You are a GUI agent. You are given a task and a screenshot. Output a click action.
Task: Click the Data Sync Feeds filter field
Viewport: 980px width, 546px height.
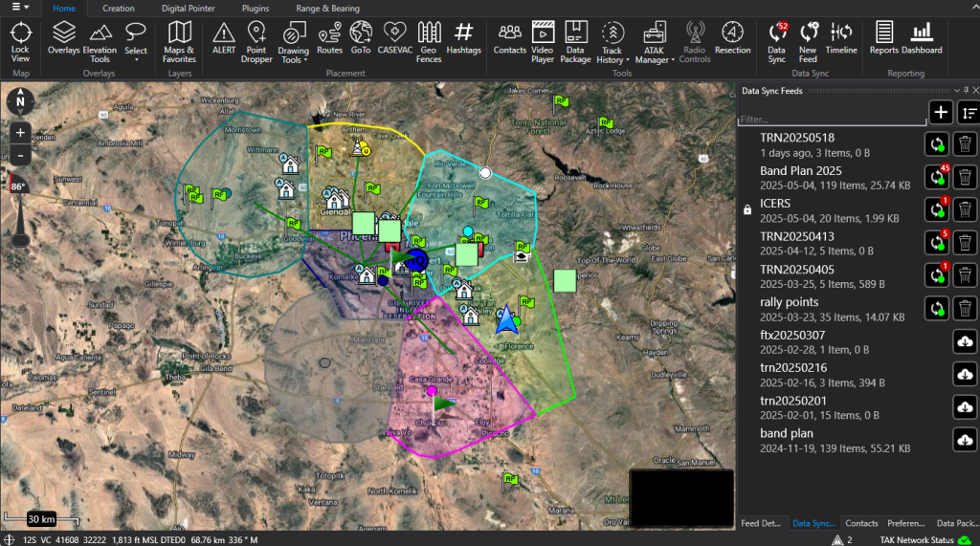[x=831, y=120]
